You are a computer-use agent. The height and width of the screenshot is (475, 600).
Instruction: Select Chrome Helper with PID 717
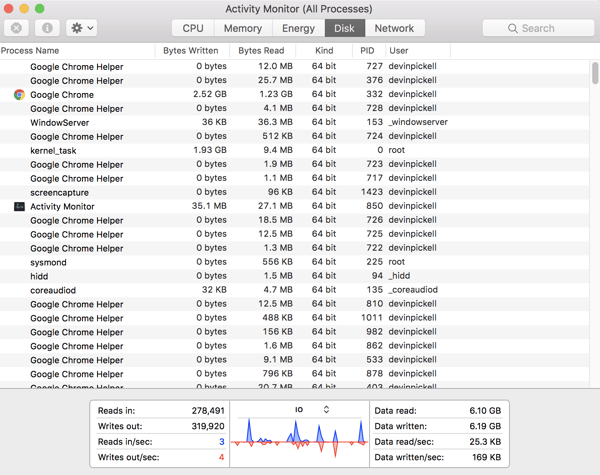click(x=294, y=178)
